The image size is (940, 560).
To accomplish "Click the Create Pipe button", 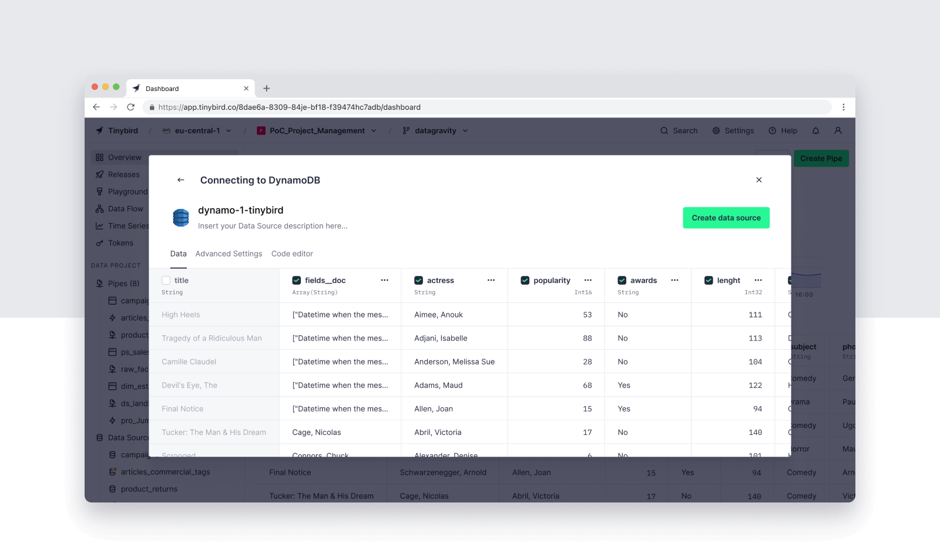I will point(821,158).
